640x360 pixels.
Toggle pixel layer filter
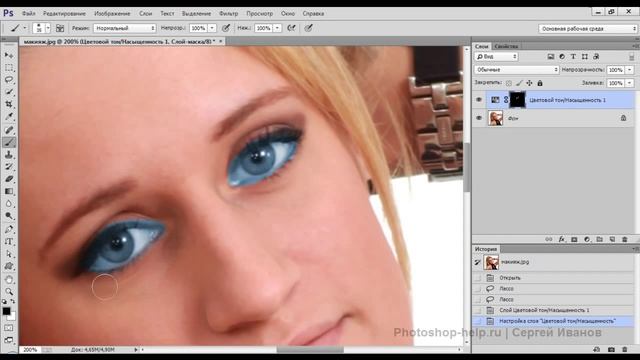[551, 57]
